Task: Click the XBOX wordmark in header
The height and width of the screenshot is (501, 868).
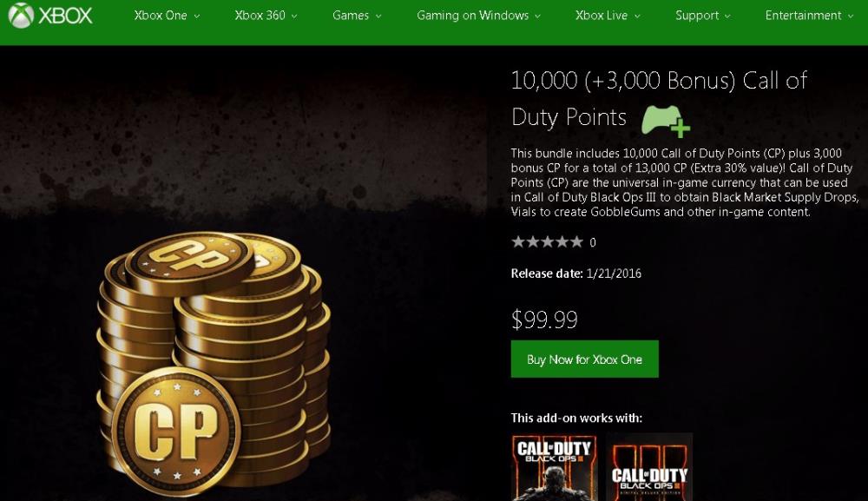Action: pos(65,16)
